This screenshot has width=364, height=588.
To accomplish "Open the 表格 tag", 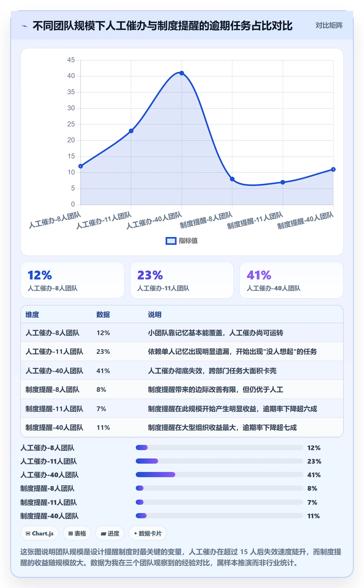I will click(77, 533).
